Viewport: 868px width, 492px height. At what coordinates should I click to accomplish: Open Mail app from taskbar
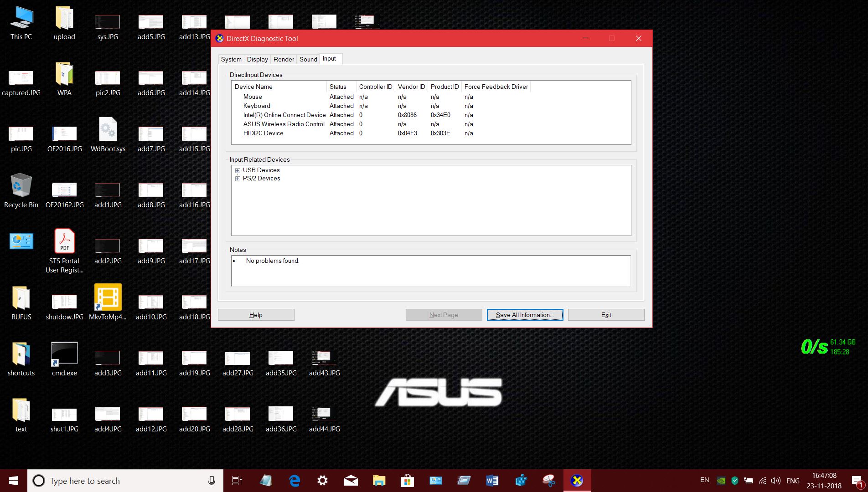click(x=351, y=481)
